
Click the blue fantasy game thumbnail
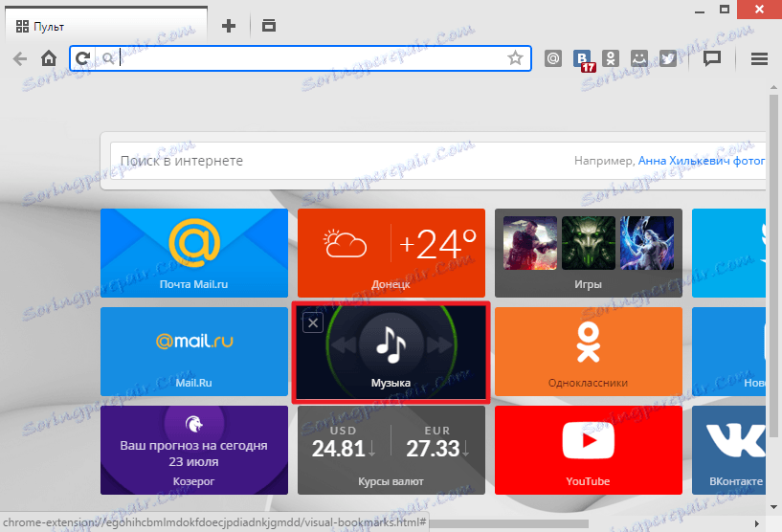point(647,243)
